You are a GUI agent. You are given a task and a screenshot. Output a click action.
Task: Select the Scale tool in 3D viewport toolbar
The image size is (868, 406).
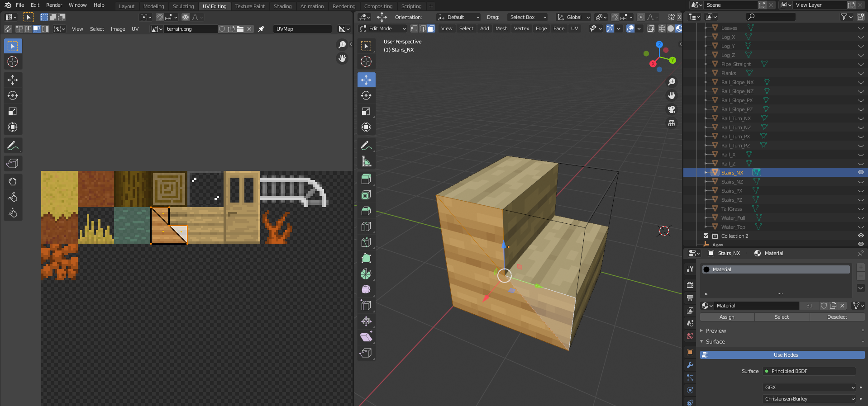tap(366, 112)
